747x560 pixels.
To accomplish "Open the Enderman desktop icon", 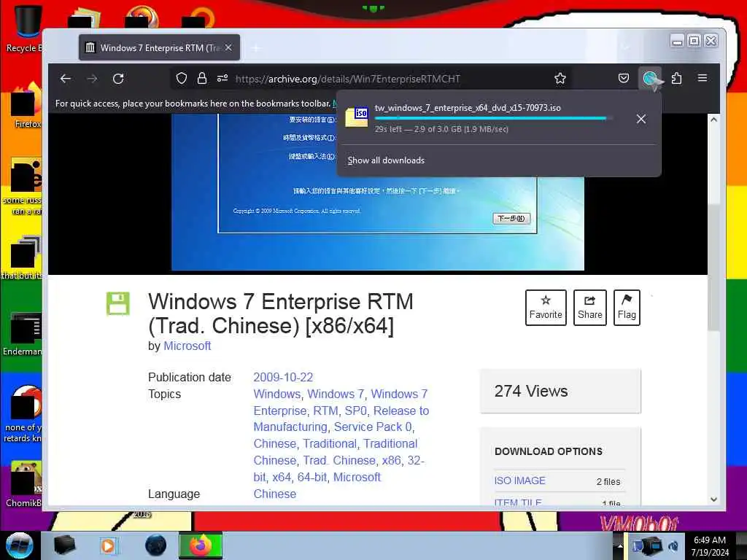I will point(24,334).
